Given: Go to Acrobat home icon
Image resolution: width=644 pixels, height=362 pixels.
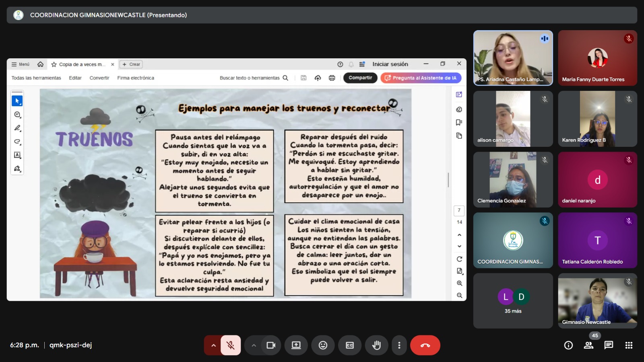Looking at the screenshot, I should [x=40, y=64].
